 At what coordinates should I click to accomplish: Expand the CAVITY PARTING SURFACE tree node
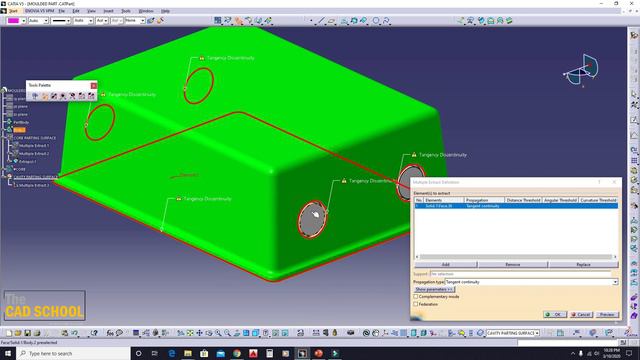(x=4, y=177)
